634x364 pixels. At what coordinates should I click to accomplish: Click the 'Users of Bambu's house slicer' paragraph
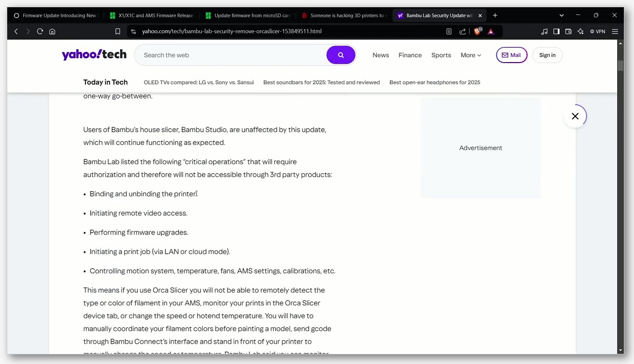[205, 136]
